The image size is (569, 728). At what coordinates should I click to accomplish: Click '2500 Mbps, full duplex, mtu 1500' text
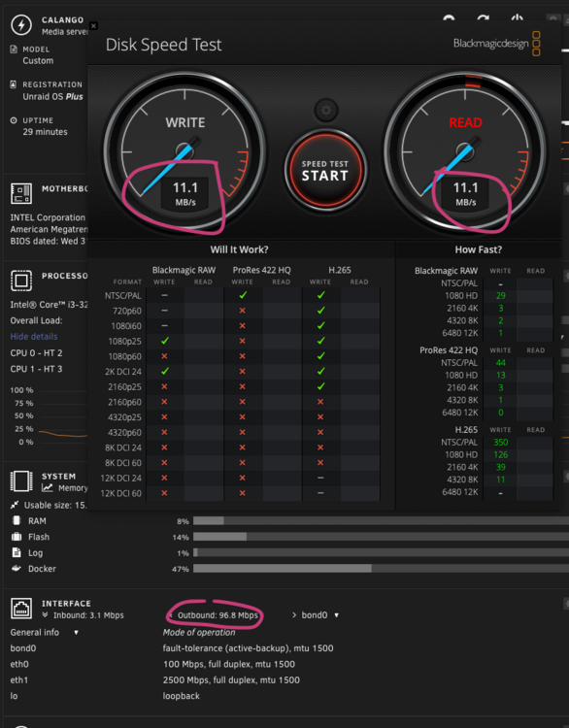231,679
